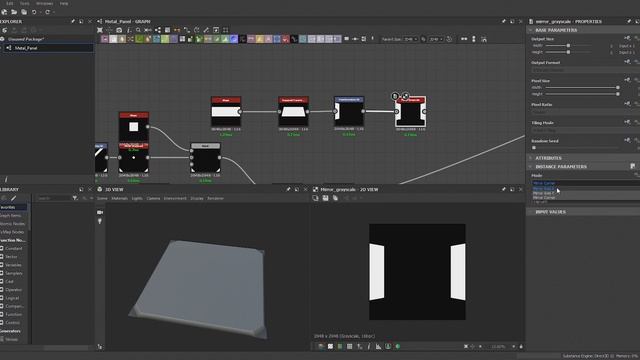Open the second 2048 size dropdown
Image resolution: width=640 pixels, height=360 pixels.
[436, 39]
